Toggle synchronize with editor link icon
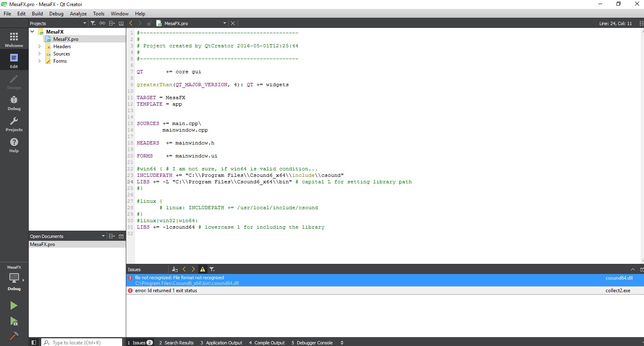 pos(102,23)
